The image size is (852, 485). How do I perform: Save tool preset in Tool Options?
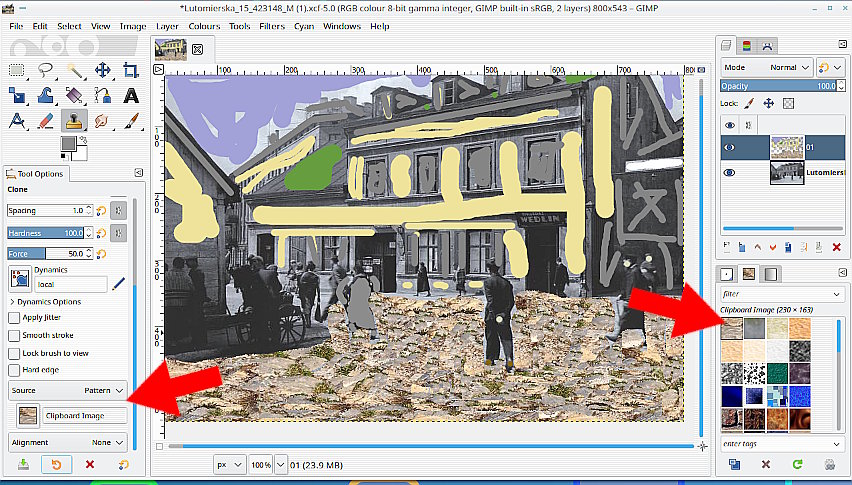(23, 464)
